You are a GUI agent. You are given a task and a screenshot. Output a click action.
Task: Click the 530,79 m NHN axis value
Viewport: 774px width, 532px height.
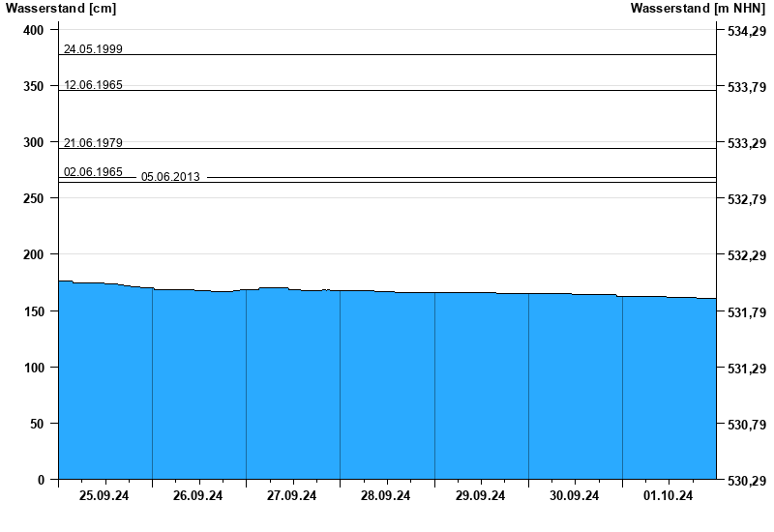point(747,425)
